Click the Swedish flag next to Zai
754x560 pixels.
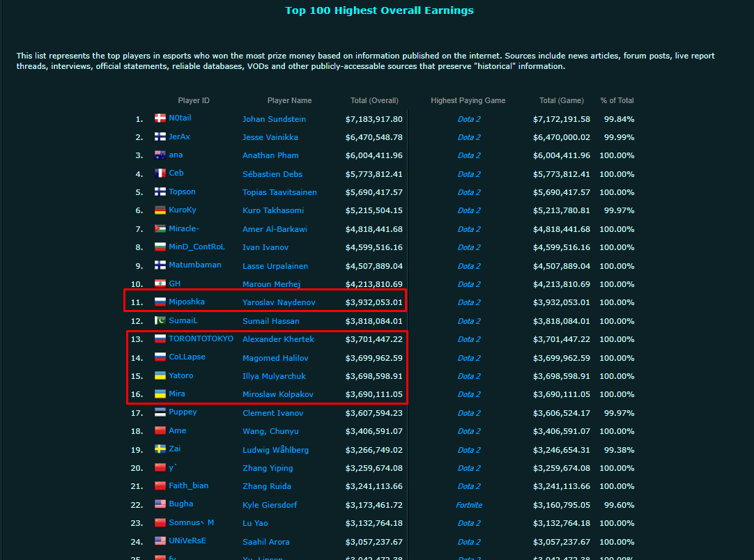[x=160, y=449]
